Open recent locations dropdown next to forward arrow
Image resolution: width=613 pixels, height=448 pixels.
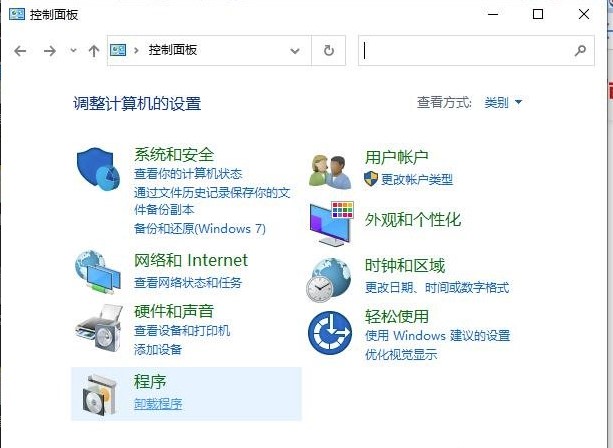(73, 50)
